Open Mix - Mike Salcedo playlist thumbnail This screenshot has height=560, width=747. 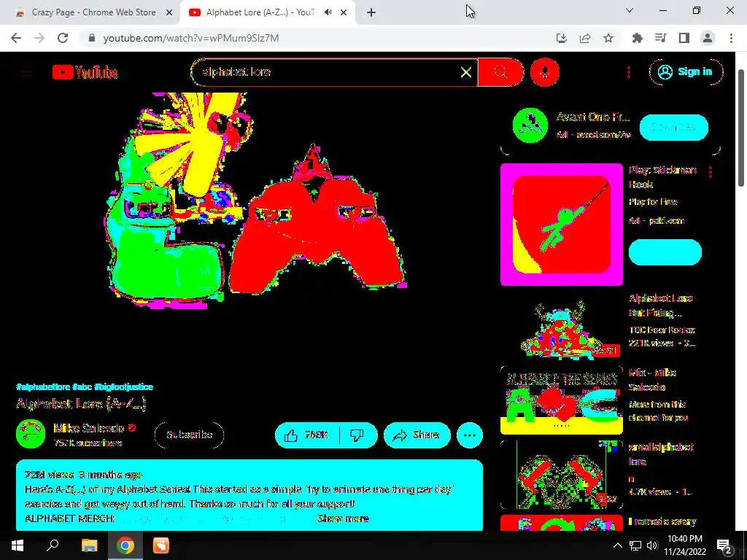[x=561, y=400]
